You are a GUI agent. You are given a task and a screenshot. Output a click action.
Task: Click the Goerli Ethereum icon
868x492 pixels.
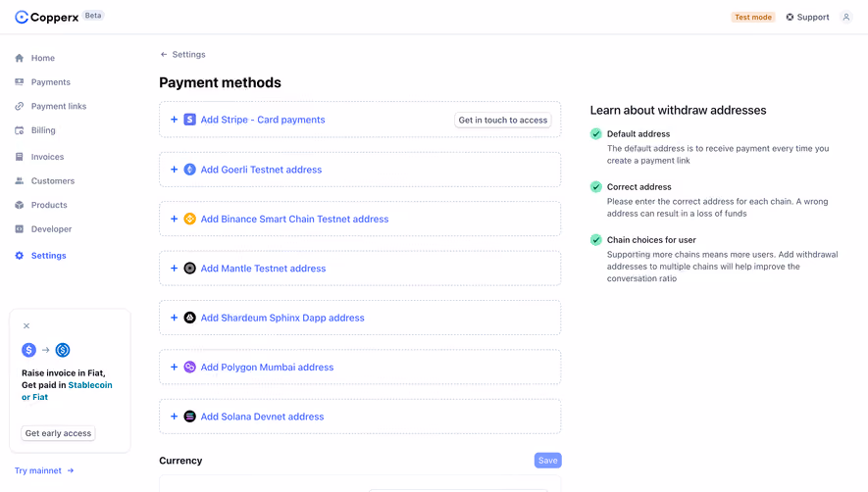click(x=190, y=170)
